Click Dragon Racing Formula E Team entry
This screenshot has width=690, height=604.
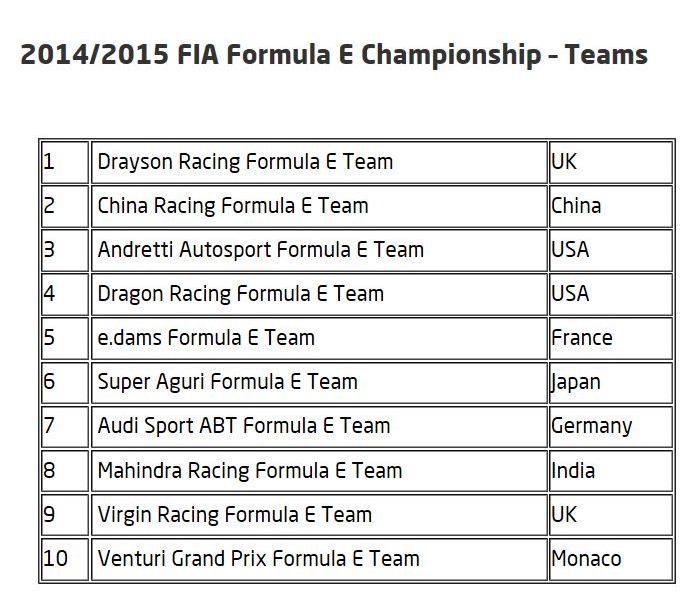pyautogui.click(x=319, y=294)
